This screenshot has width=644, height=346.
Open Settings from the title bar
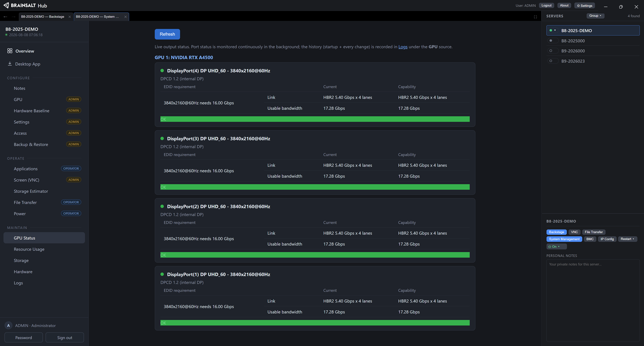click(585, 6)
